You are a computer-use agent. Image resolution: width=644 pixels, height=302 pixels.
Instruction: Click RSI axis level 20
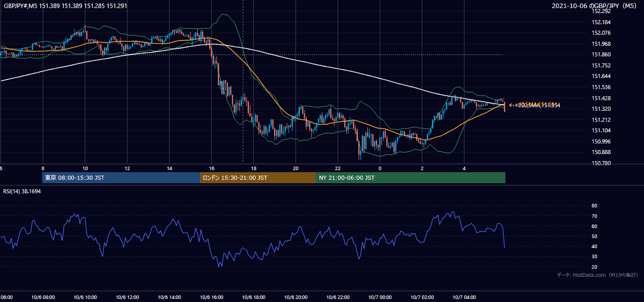point(595,267)
